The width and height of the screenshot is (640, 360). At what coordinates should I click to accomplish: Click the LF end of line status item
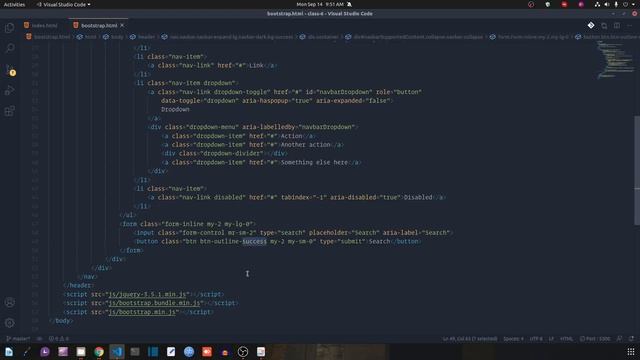[x=551, y=339]
